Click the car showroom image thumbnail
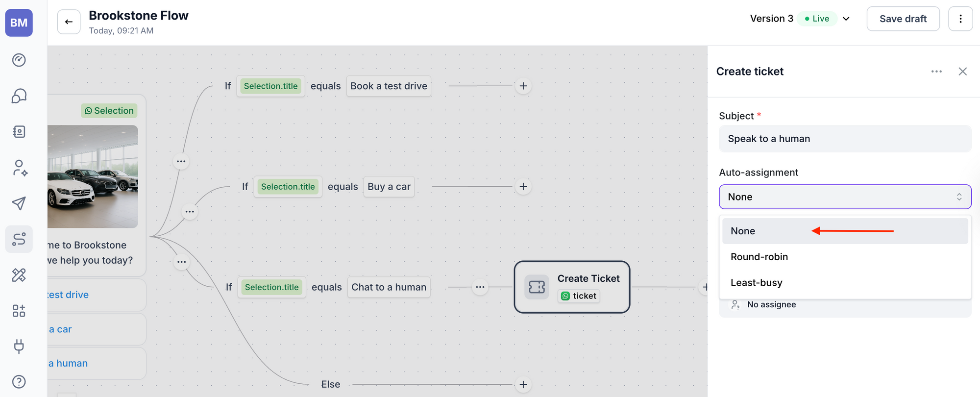This screenshot has width=980, height=397. 93,176
